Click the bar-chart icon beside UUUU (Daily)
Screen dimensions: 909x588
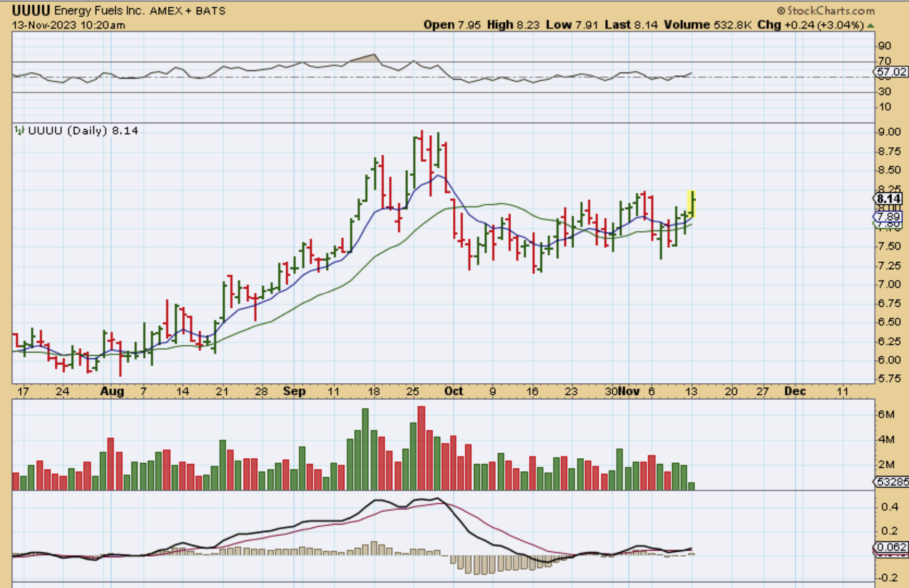coord(19,131)
